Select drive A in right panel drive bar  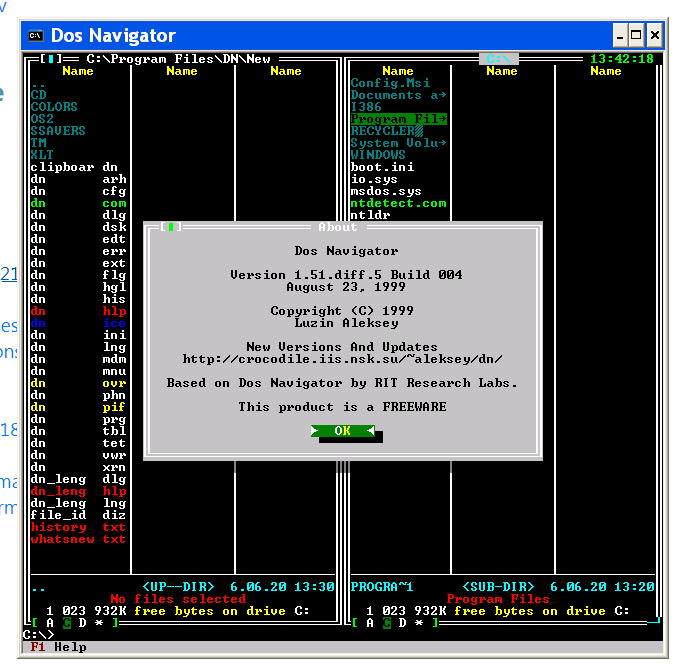tap(371, 623)
